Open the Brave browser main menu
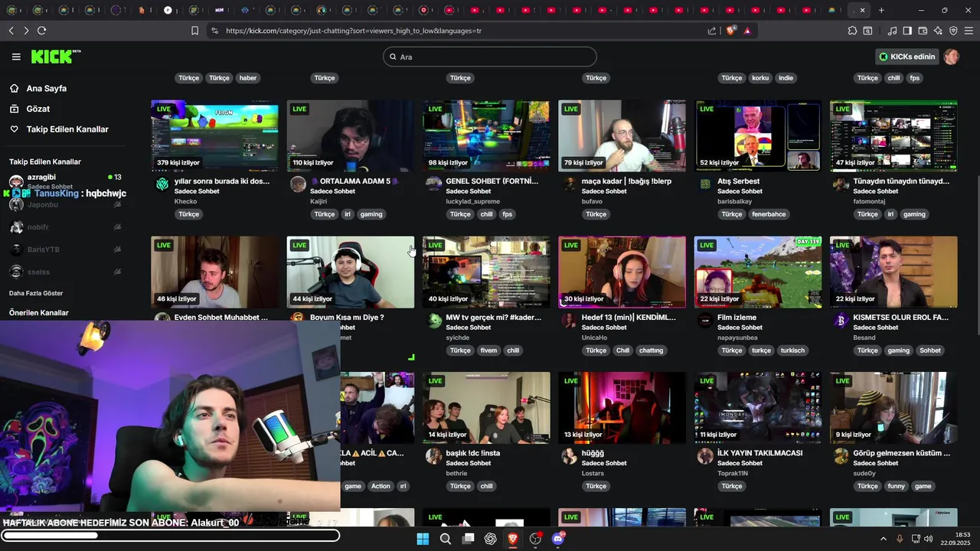980x551 pixels. click(969, 31)
